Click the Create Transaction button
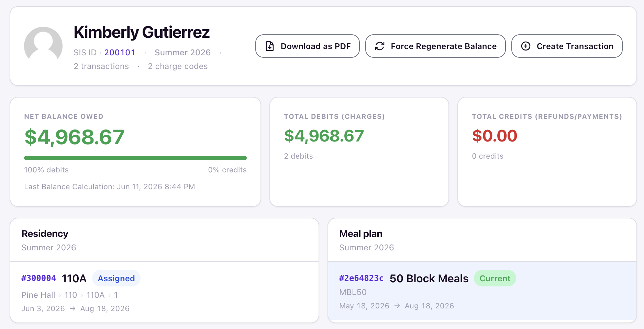This screenshot has width=644, height=329. click(x=567, y=46)
